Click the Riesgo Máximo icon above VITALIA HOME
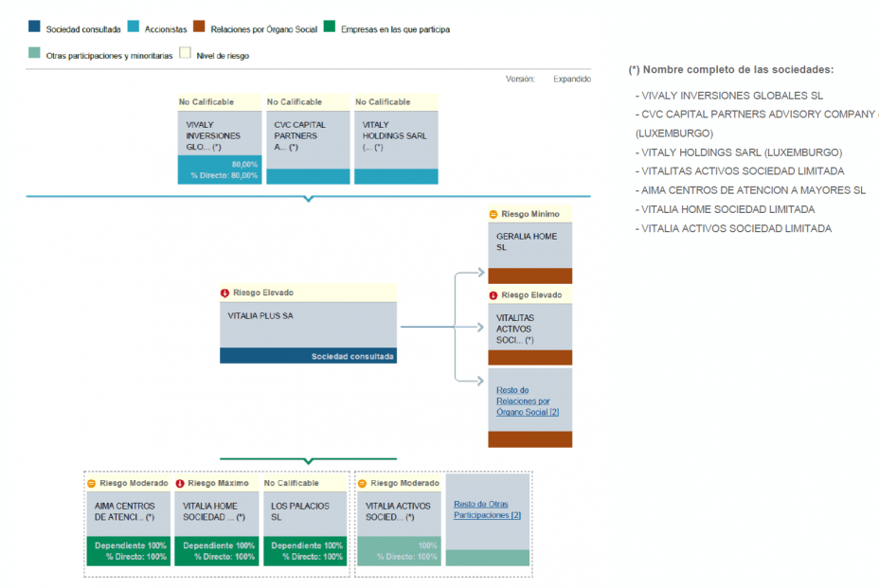 coord(180,483)
